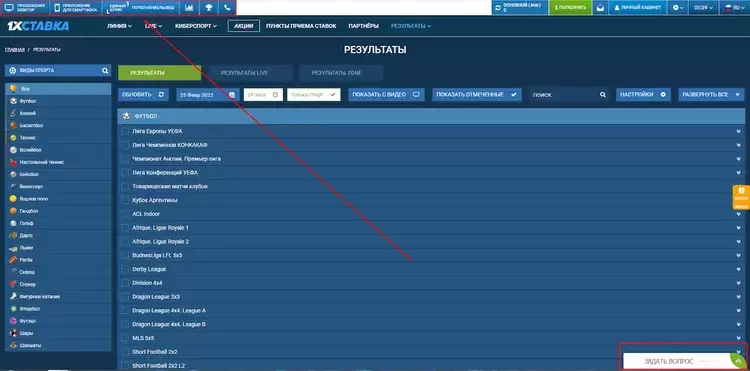The image size is (750, 371).
Task: Open the statistics chart icon
Action: (x=189, y=8)
